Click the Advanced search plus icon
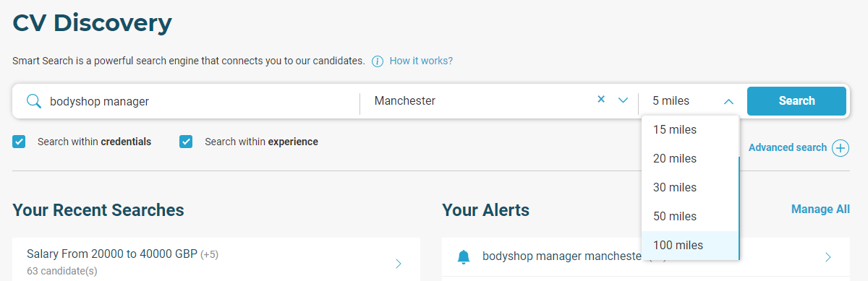This screenshot has height=281, width=868. click(x=840, y=148)
